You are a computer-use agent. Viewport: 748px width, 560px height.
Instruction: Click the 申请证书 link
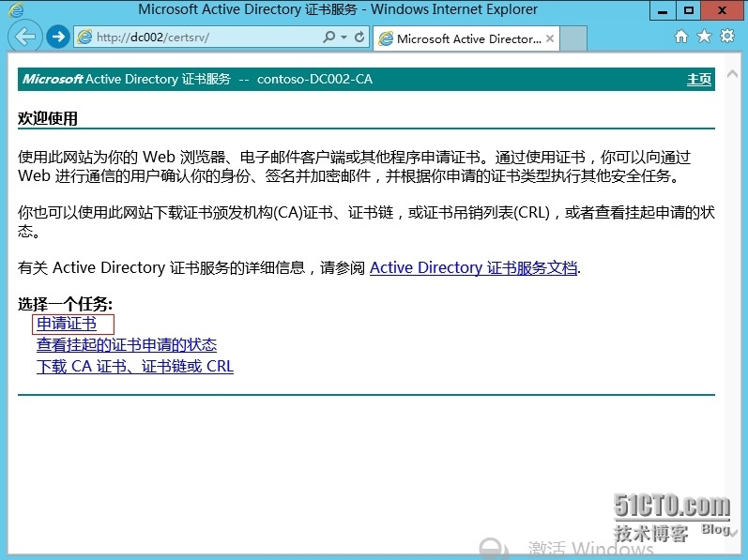pos(67,324)
